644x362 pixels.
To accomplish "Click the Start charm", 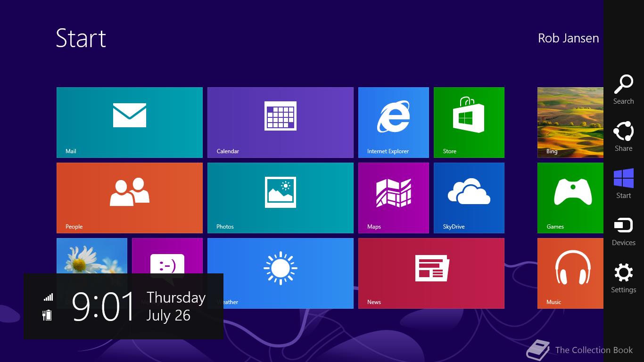I will [623, 184].
